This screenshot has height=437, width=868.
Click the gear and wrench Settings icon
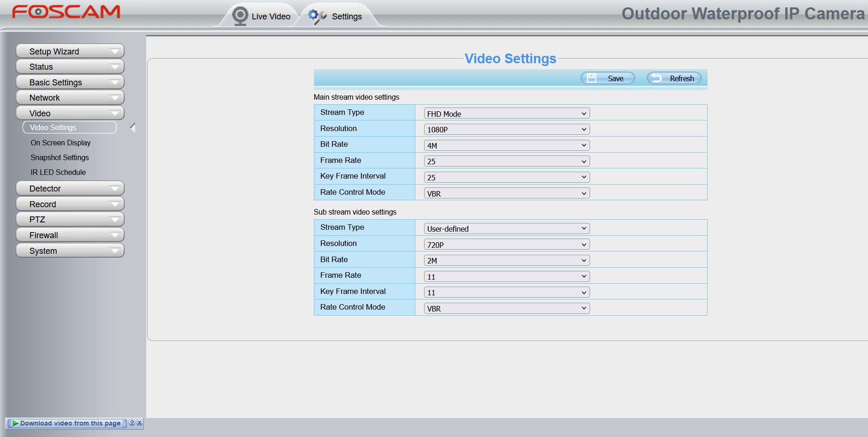(x=317, y=17)
